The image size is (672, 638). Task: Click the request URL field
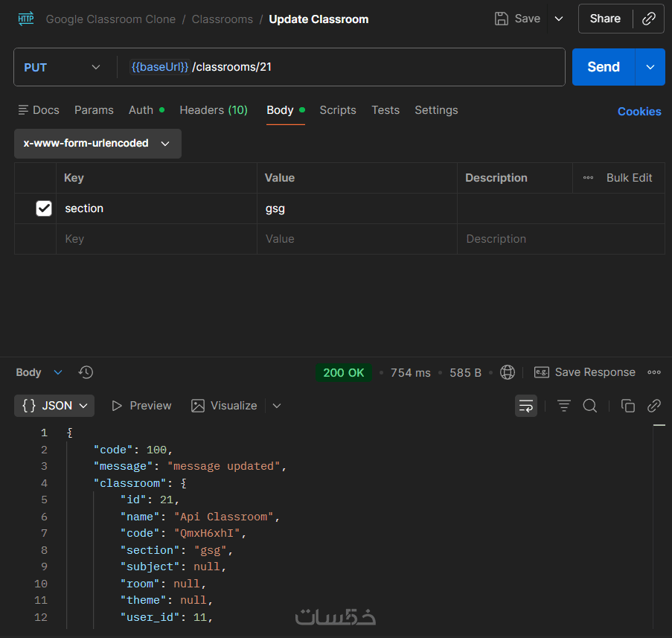coord(341,67)
